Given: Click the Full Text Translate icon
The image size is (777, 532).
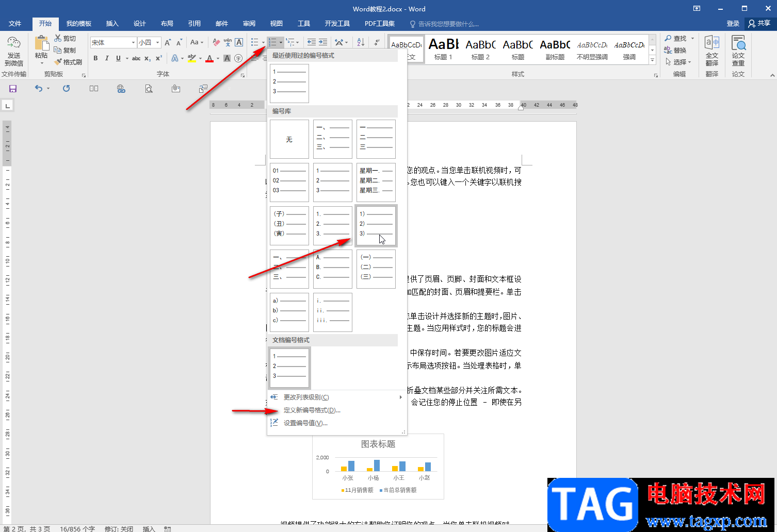Looking at the screenshot, I should [x=712, y=51].
